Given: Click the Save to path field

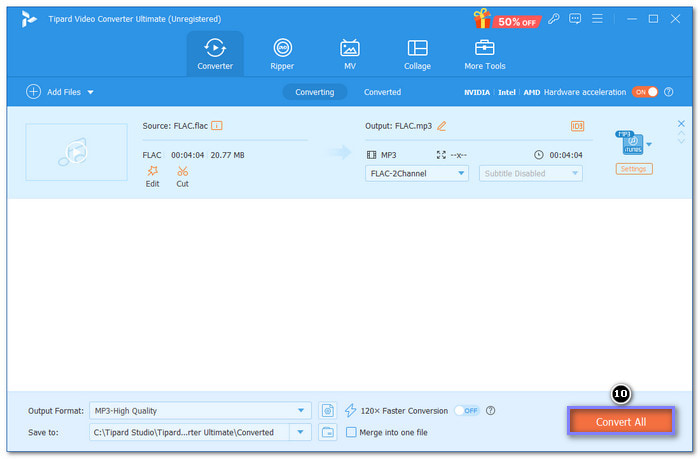Looking at the screenshot, I should pyautogui.click(x=189, y=432).
